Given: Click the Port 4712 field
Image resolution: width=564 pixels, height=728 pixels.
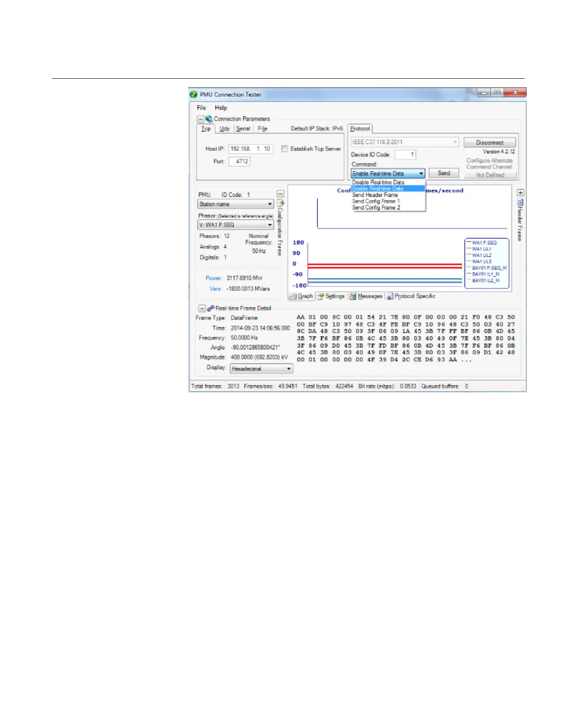Looking at the screenshot, I should [239, 162].
